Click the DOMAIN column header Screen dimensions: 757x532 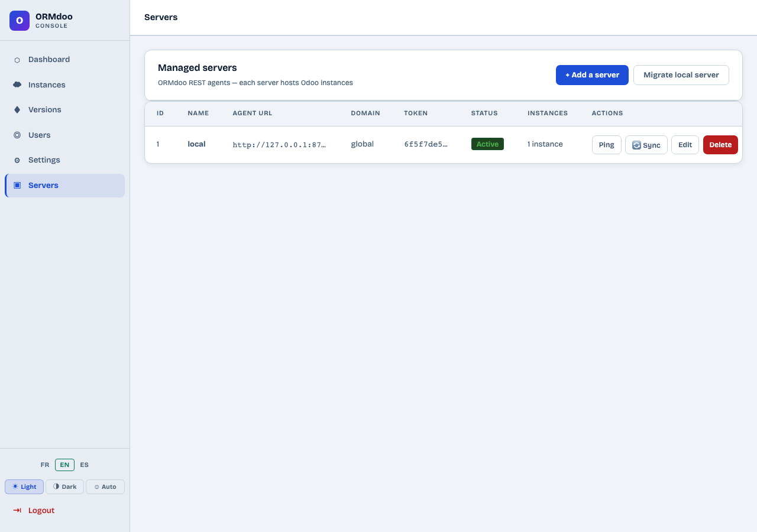[x=365, y=113]
